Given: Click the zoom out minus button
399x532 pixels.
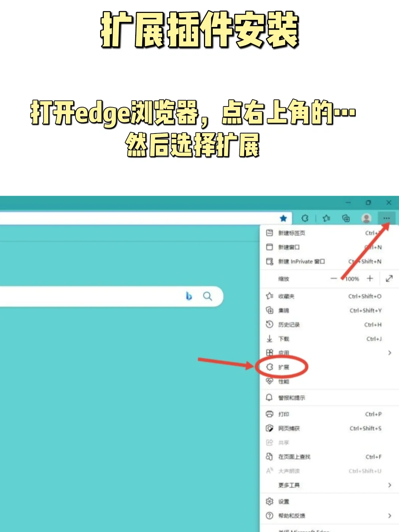Looking at the screenshot, I should click(x=334, y=279).
